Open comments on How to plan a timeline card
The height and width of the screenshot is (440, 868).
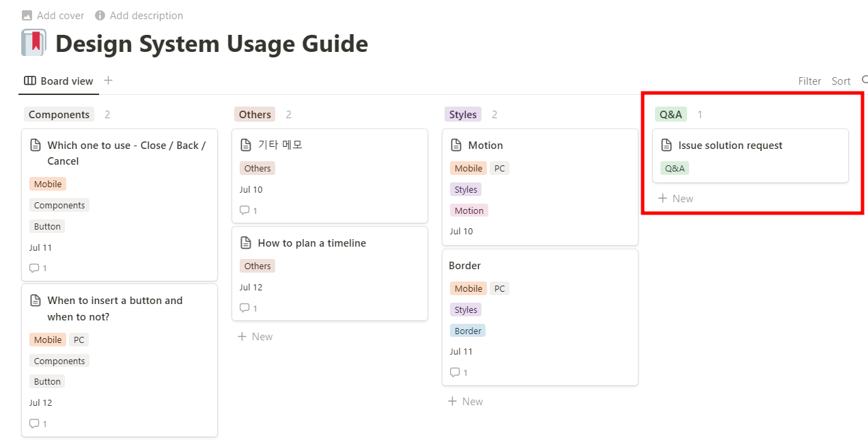pyautogui.click(x=249, y=308)
